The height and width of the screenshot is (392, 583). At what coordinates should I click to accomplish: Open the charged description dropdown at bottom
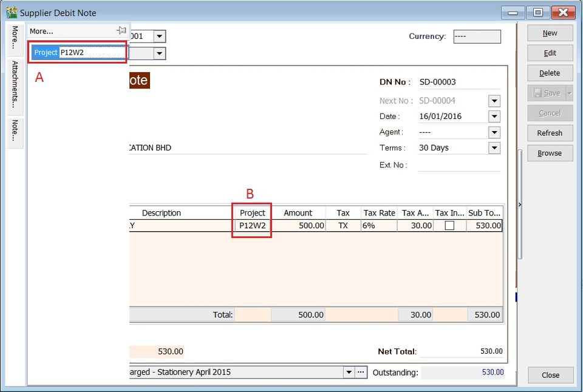tap(349, 371)
